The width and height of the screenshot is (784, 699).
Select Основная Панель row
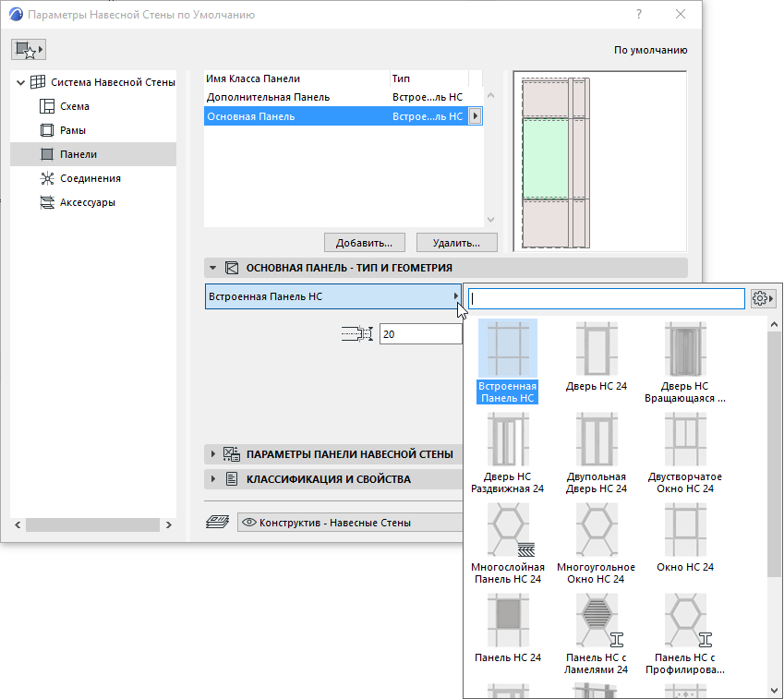click(x=344, y=116)
